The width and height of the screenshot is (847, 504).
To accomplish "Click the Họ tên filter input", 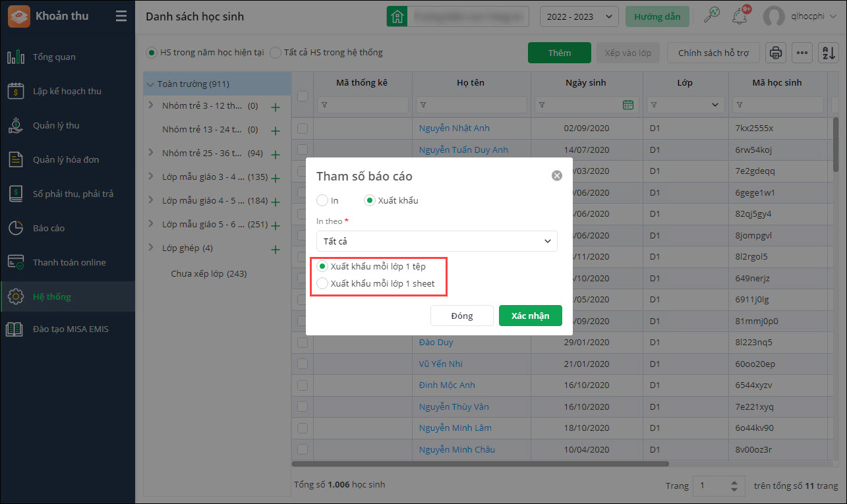I will (x=471, y=105).
